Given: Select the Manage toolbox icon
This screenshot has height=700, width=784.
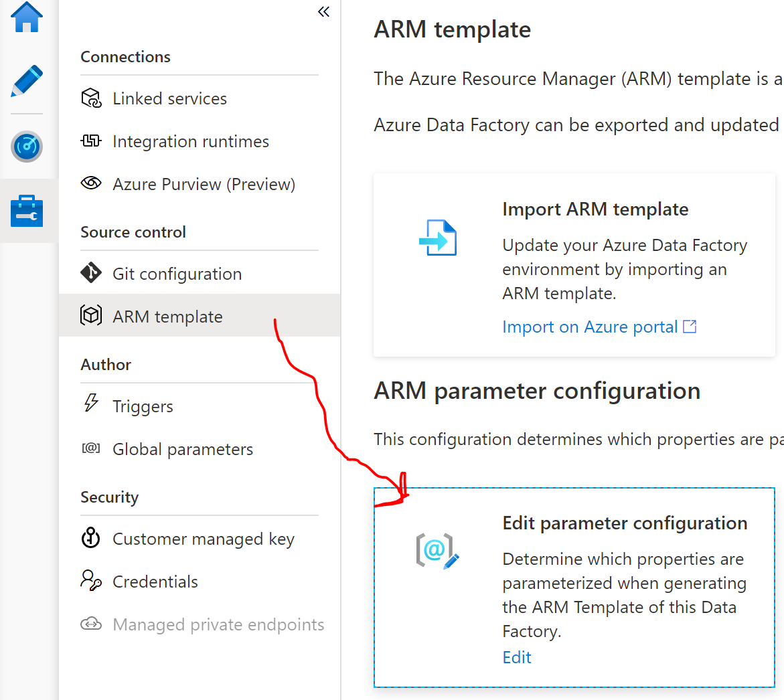Looking at the screenshot, I should pos(27,211).
